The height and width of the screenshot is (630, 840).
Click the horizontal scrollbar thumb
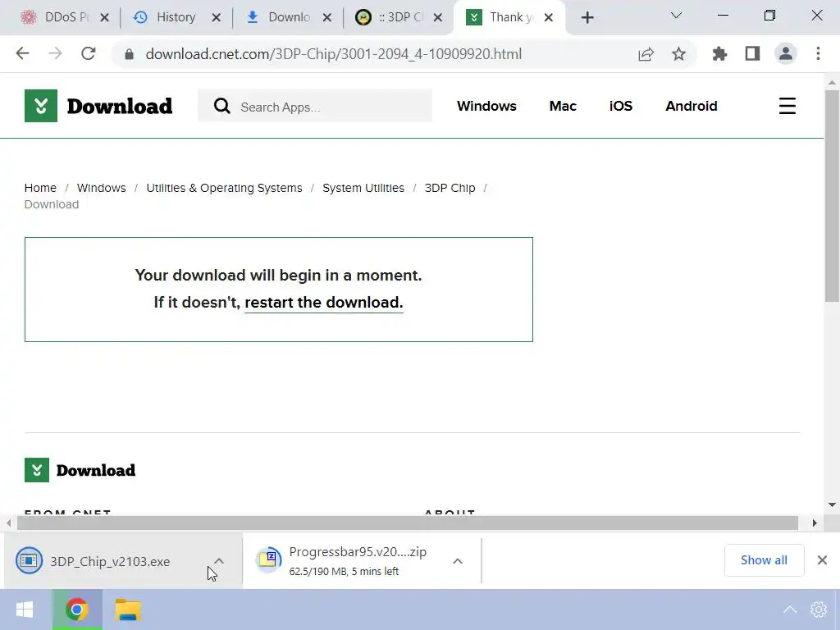[407, 523]
